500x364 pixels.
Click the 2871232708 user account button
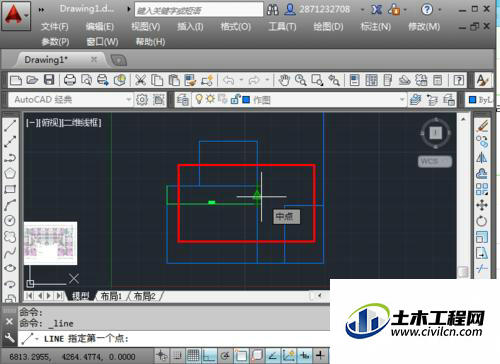click(x=318, y=9)
